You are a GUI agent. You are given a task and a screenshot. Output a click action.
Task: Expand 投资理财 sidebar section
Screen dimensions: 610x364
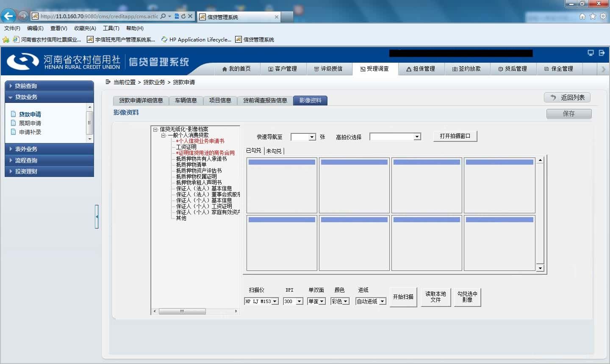coord(49,171)
